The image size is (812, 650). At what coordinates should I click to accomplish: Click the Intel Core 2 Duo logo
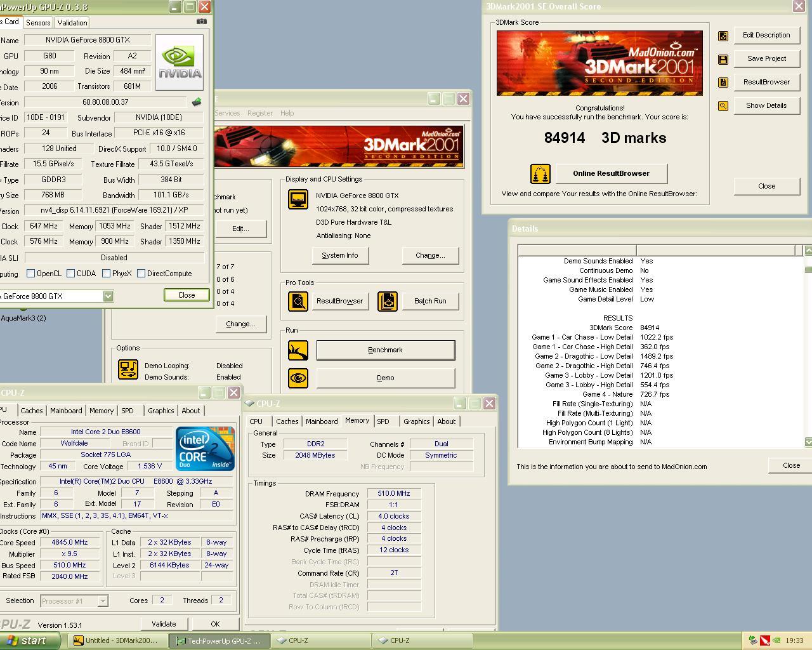click(x=205, y=449)
